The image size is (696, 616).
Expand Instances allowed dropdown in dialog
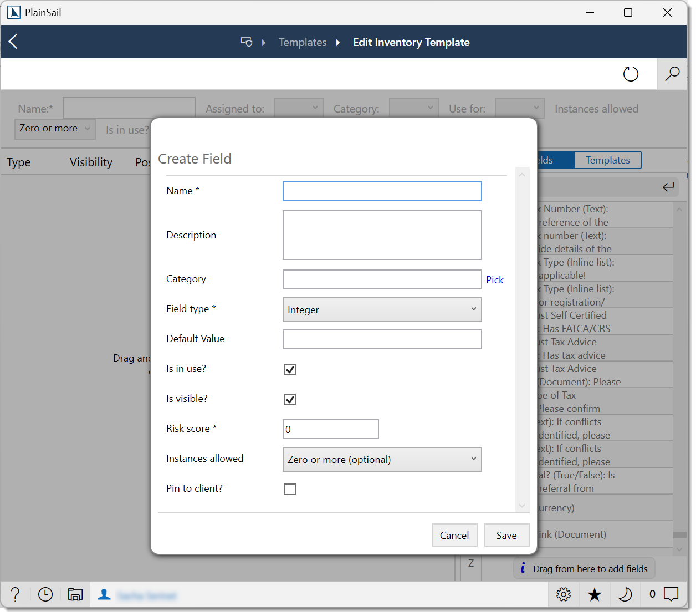point(382,460)
